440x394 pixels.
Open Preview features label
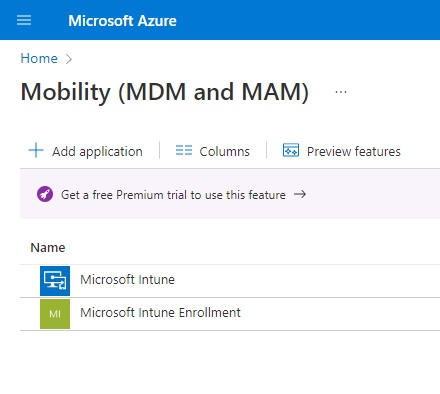coord(354,151)
